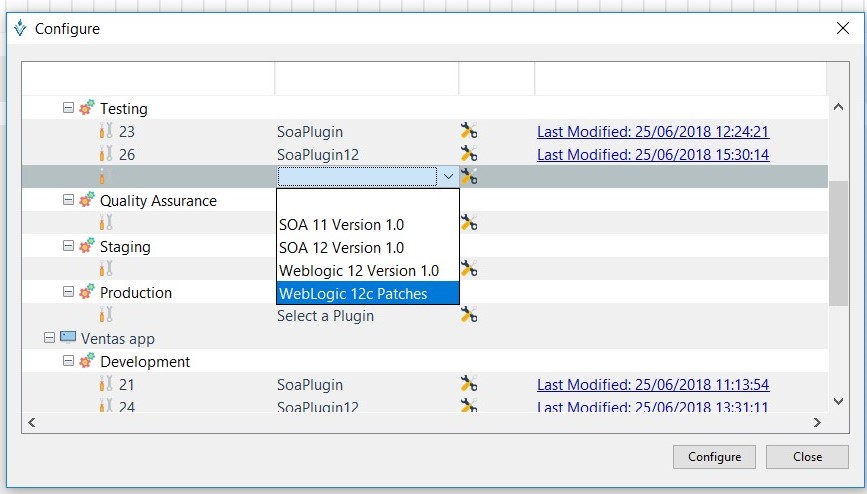
Task: Choose SOA 12 Version 1.0 option
Action: (x=368, y=247)
